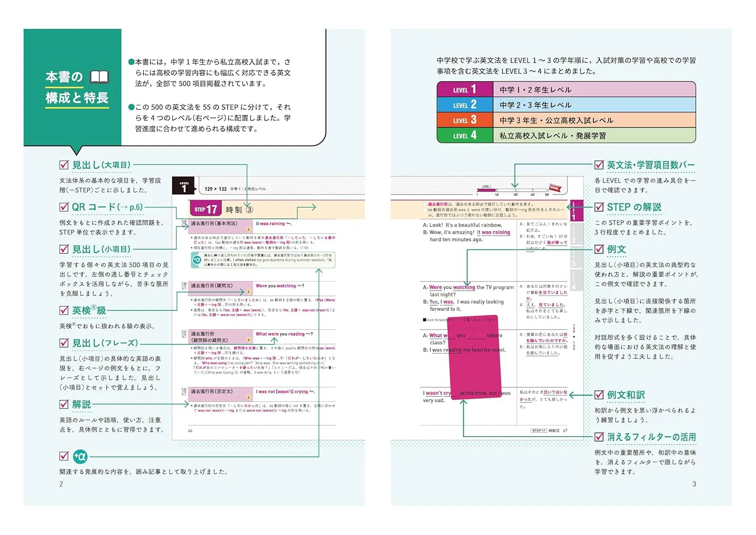Image resolution: width=756 pixels, height=535 pixels.
Task: Click the black LEVEL 1 corner tab
Action: (183, 186)
